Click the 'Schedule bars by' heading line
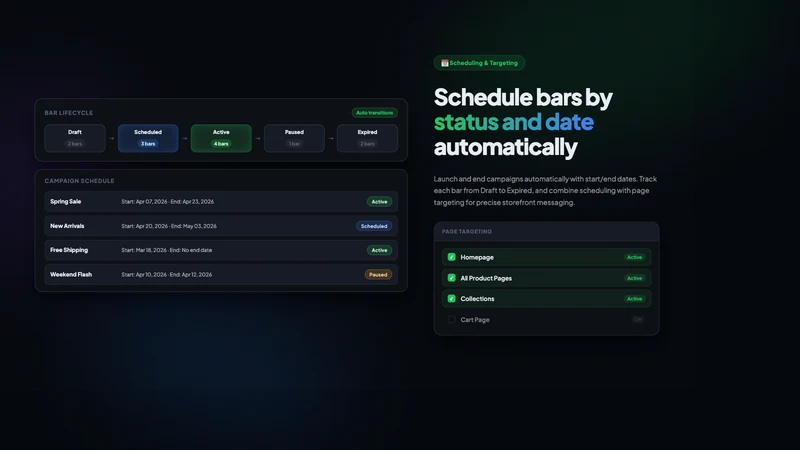Screen dimensions: 800x450 coord(523,97)
